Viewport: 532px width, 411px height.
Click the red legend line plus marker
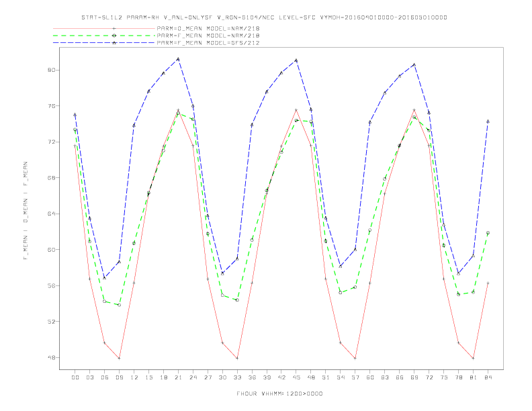(x=114, y=28)
